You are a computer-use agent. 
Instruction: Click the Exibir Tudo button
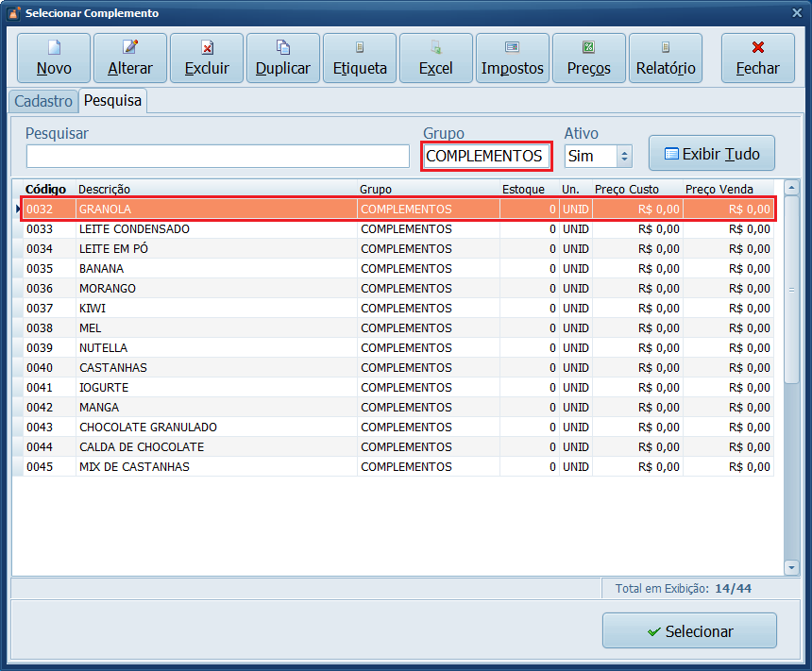[x=712, y=153]
